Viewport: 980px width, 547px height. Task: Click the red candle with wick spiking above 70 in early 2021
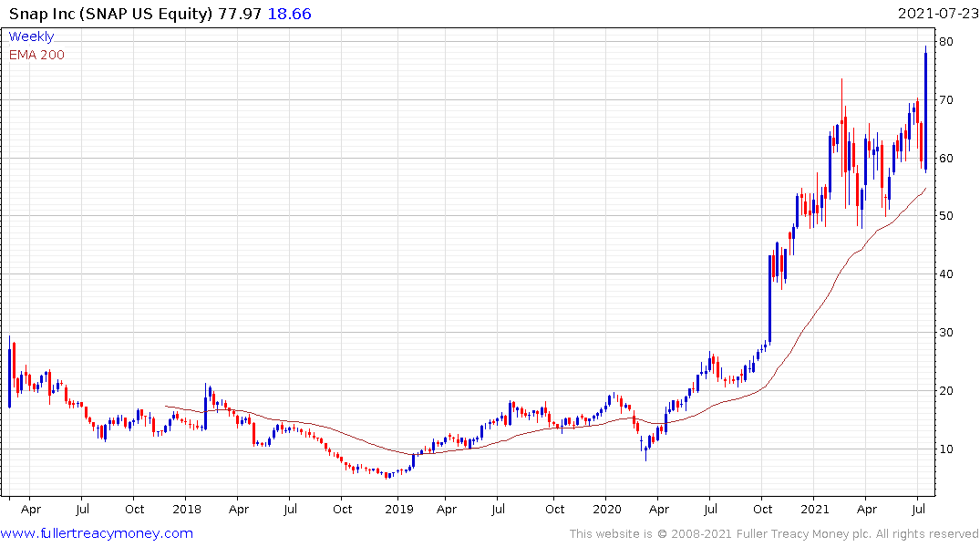pyautogui.click(x=841, y=128)
